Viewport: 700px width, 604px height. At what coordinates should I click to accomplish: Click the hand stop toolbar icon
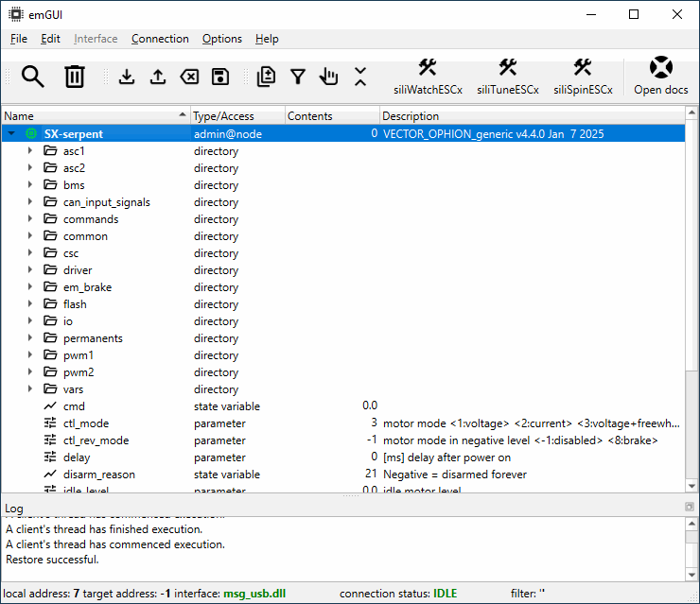pos(328,77)
